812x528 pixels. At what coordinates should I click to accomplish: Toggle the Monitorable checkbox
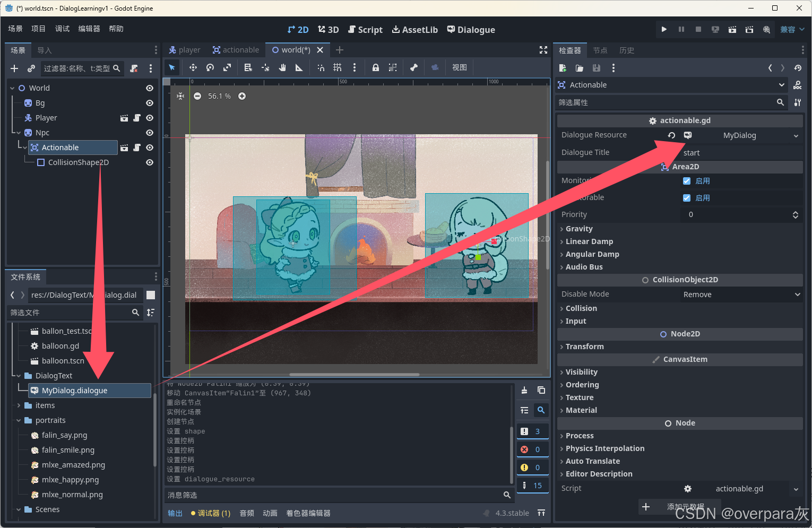[x=687, y=198]
